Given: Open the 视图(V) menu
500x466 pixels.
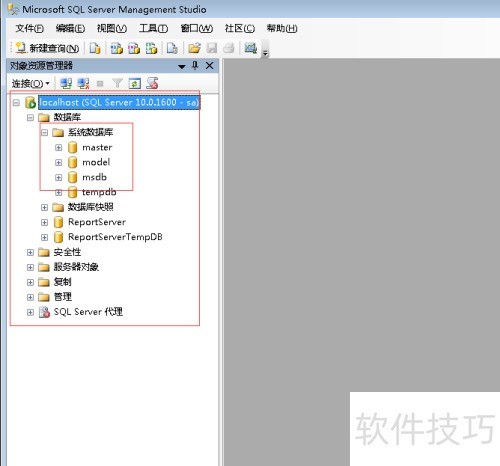Looking at the screenshot, I should click(112, 28).
